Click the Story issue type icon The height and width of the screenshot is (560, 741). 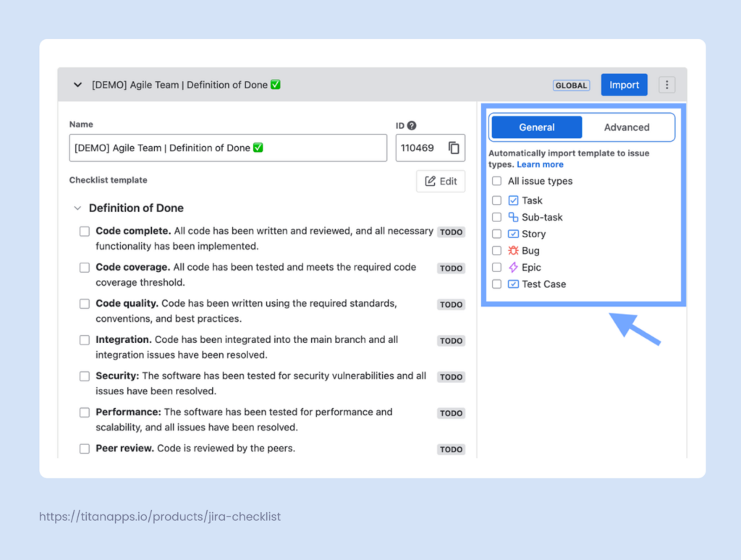point(512,234)
